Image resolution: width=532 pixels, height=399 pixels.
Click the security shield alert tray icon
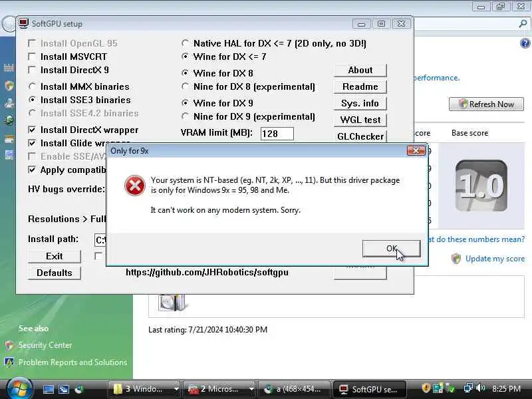pos(426,388)
